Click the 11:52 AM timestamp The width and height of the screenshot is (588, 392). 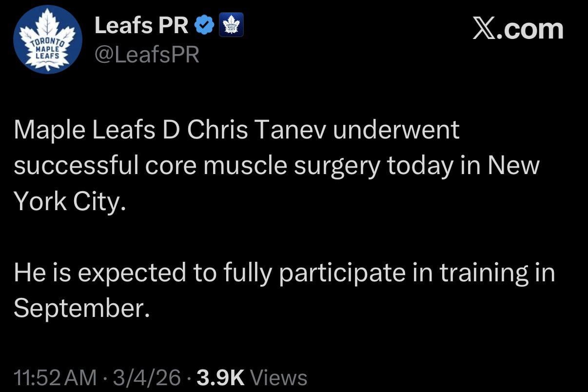coord(55,378)
